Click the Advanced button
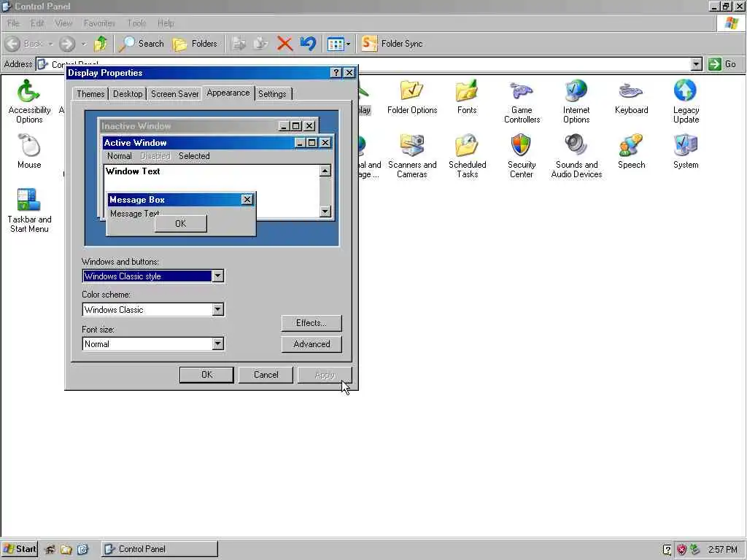Image resolution: width=747 pixels, height=560 pixels. point(311,344)
